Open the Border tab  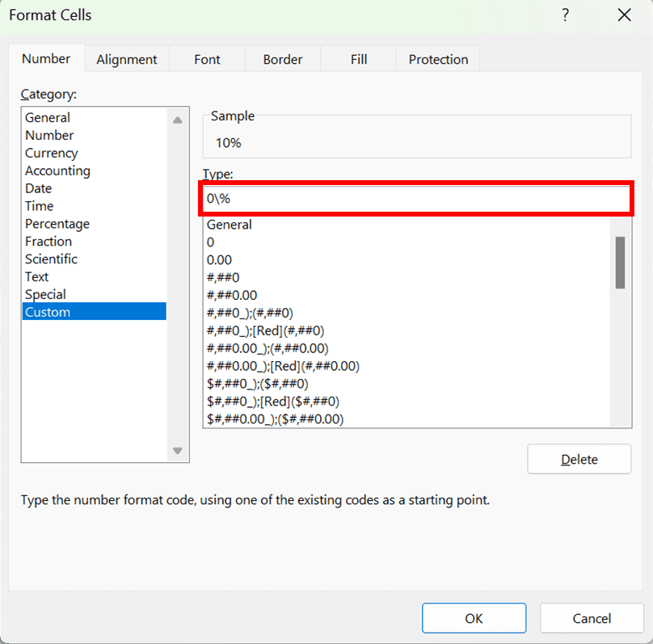pos(283,60)
